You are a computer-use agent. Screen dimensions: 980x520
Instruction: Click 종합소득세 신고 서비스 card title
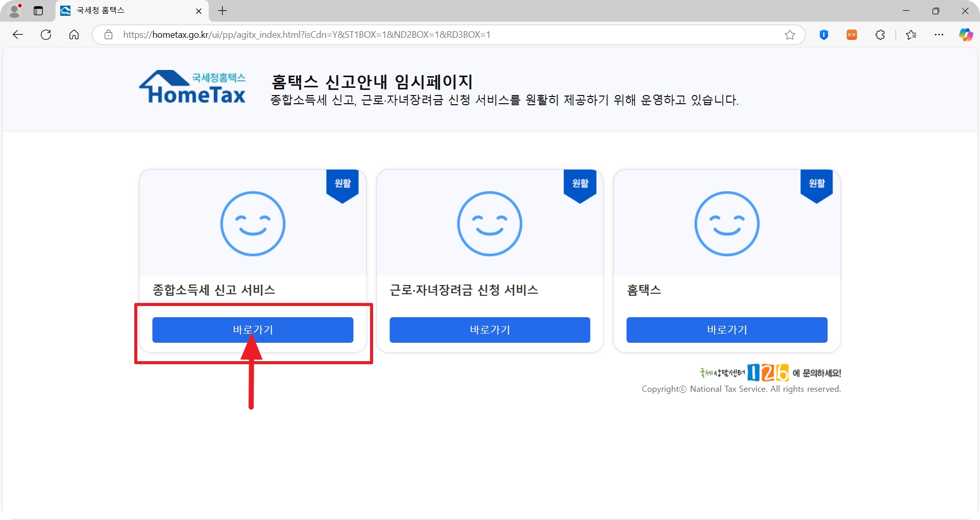tap(214, 290)
